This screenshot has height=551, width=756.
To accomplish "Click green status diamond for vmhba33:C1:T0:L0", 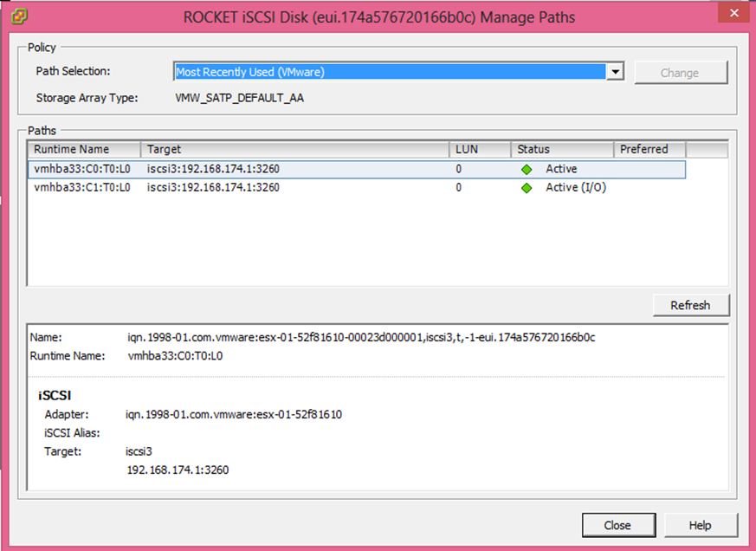I will (x=527, y=188).
